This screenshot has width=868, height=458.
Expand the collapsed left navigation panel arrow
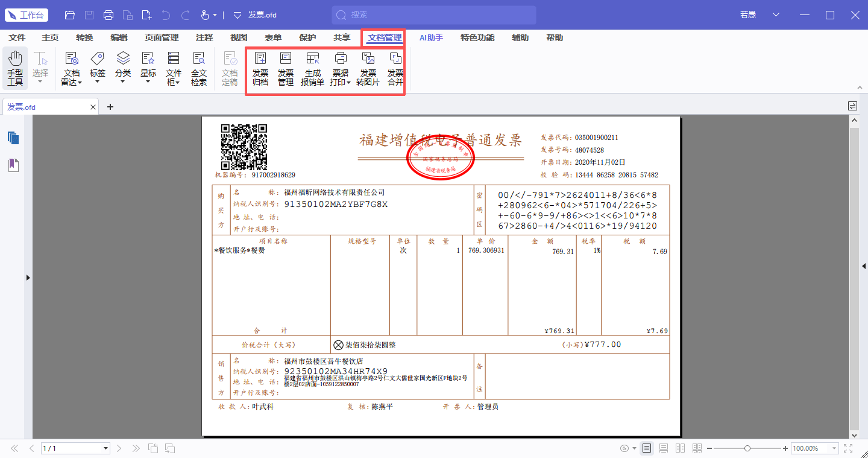coord(28,278)
